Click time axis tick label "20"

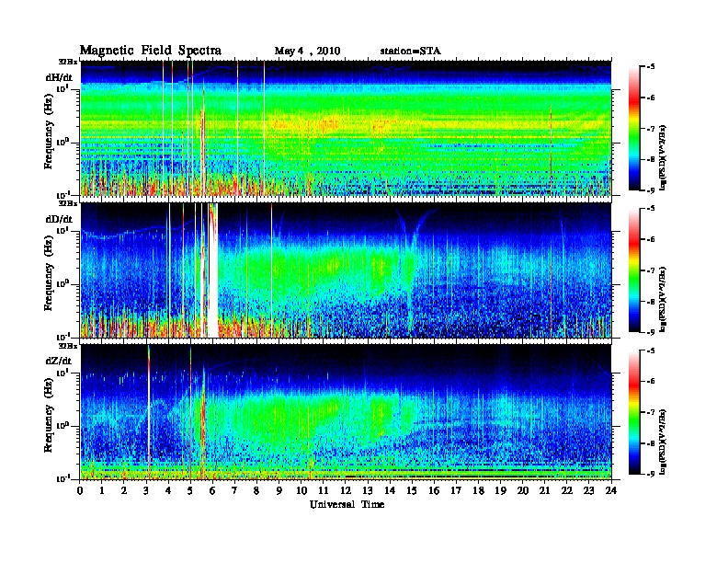coord(523,491)
